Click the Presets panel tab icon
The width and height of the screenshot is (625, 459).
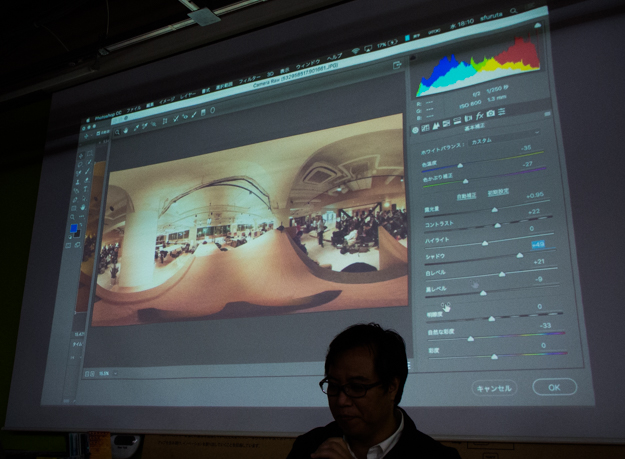click(x=502, y=110)
